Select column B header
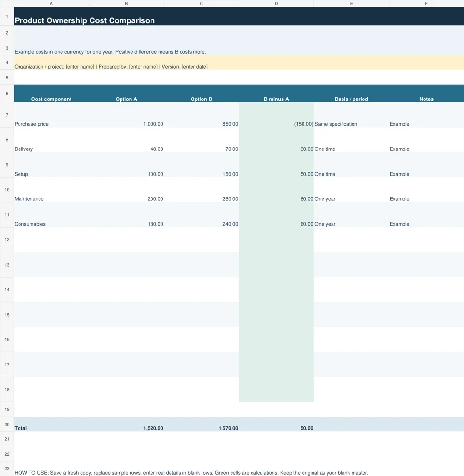Image resolution: width=464 pixels, height=476 pixels. pos(126,4)
